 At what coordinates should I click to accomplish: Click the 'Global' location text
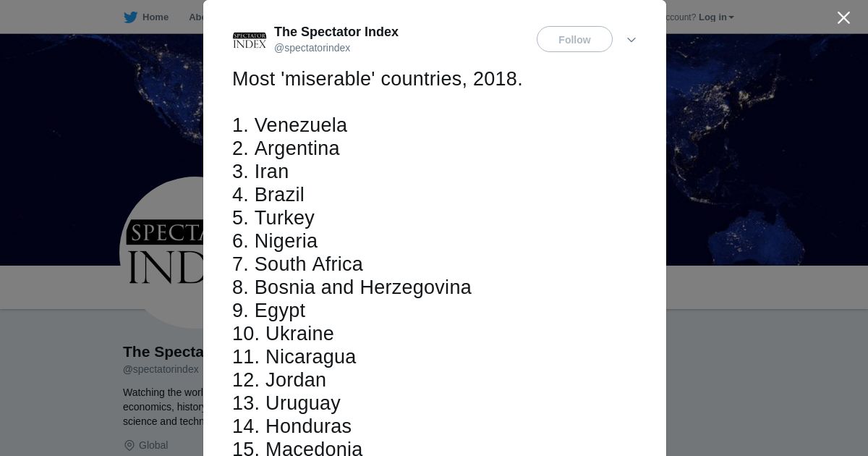pyautogui.click(x=153, y=445)
